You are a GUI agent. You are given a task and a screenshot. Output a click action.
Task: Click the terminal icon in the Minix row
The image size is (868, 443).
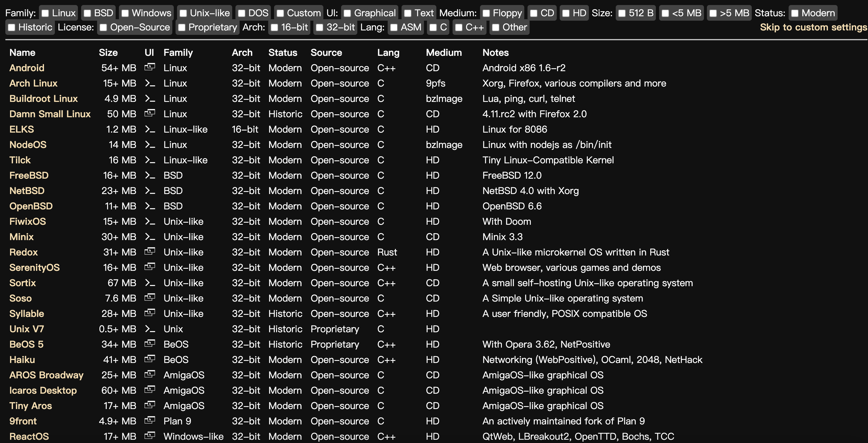click(150, 237)
